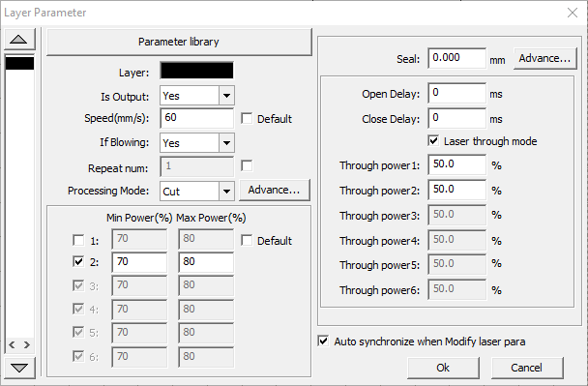The image size is (588, 386).
Task: Open the Is Output dropdown
Action: tap(226, 96)
